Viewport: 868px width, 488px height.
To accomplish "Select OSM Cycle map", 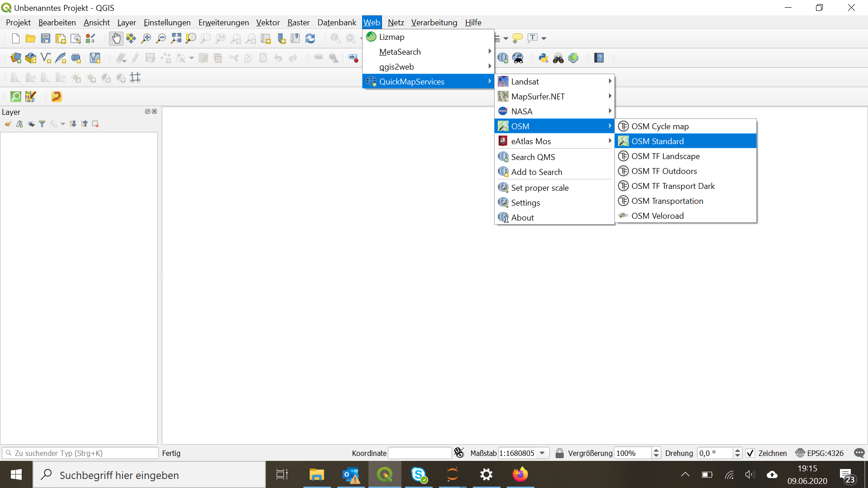I will click(x=686, y=126).
